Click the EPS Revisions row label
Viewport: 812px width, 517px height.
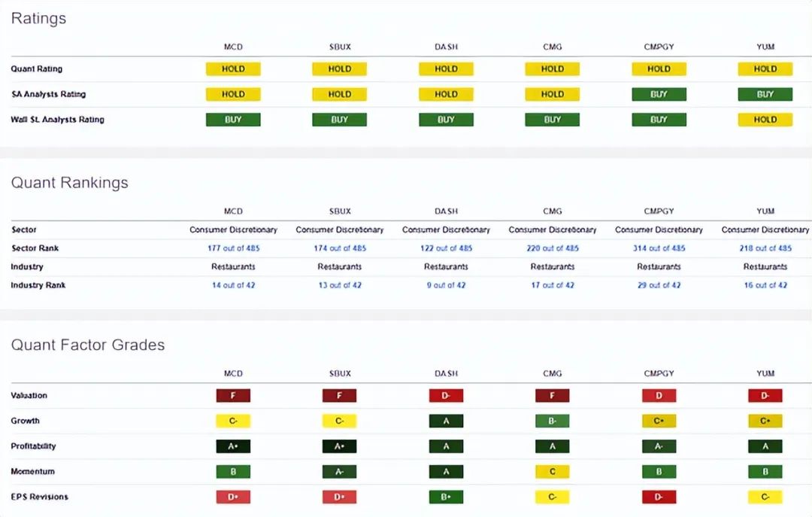coord(39,497)
